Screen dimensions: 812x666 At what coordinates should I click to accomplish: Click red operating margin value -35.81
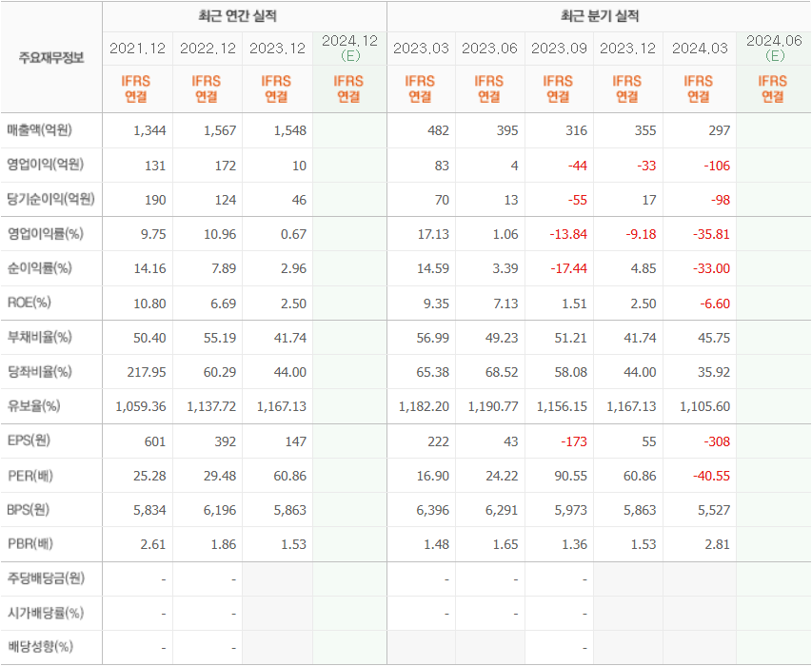[x=711, y=234]
